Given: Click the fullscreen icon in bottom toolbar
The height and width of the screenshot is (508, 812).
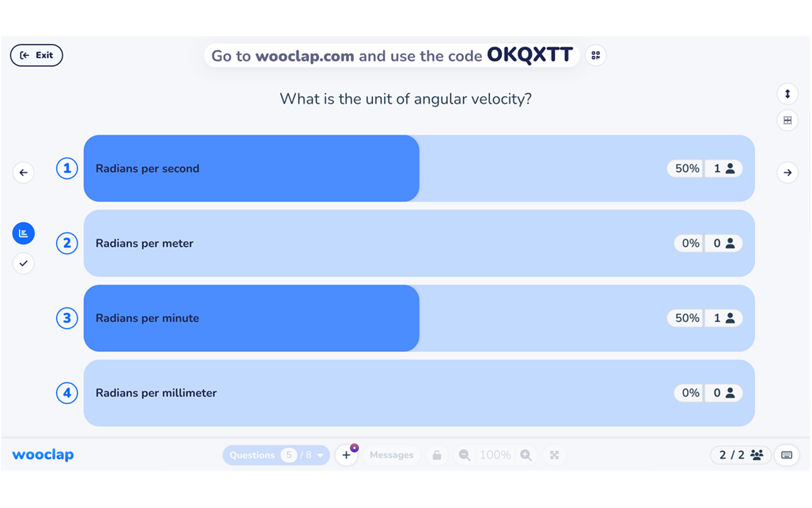Looking at the screenshot, I should tap(554, 455).
